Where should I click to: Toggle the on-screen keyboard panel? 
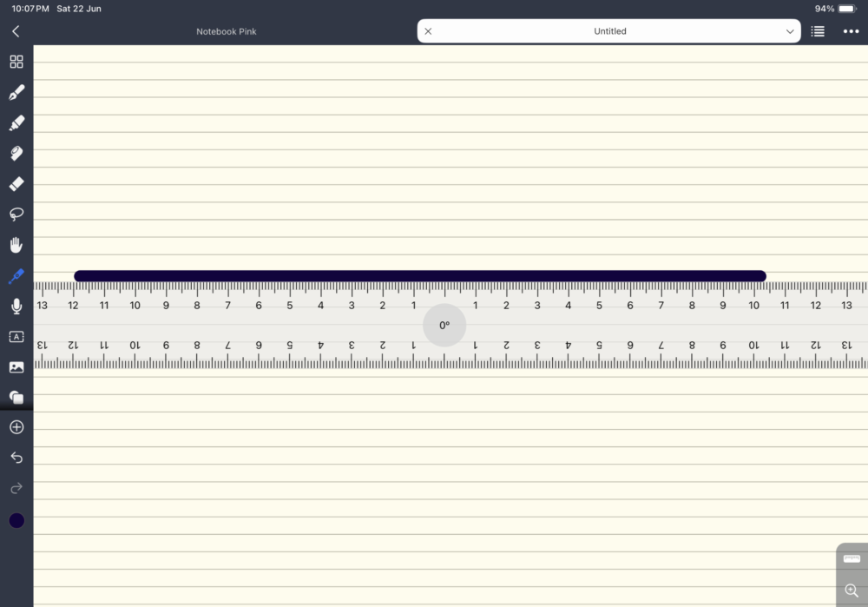click(x=852, y=557)
